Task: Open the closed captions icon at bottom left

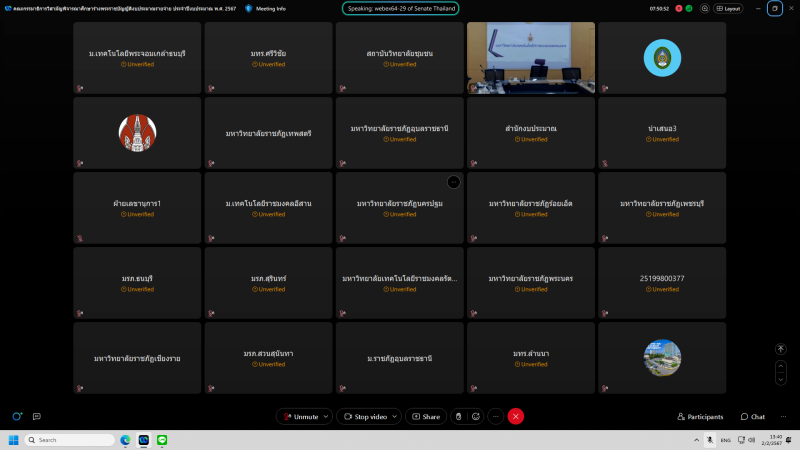Action: tap(36, 416)
